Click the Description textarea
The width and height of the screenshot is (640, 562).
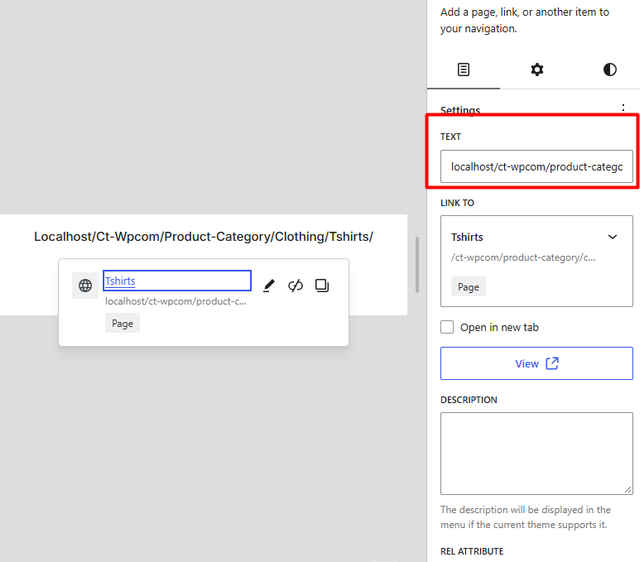[536, 453]
